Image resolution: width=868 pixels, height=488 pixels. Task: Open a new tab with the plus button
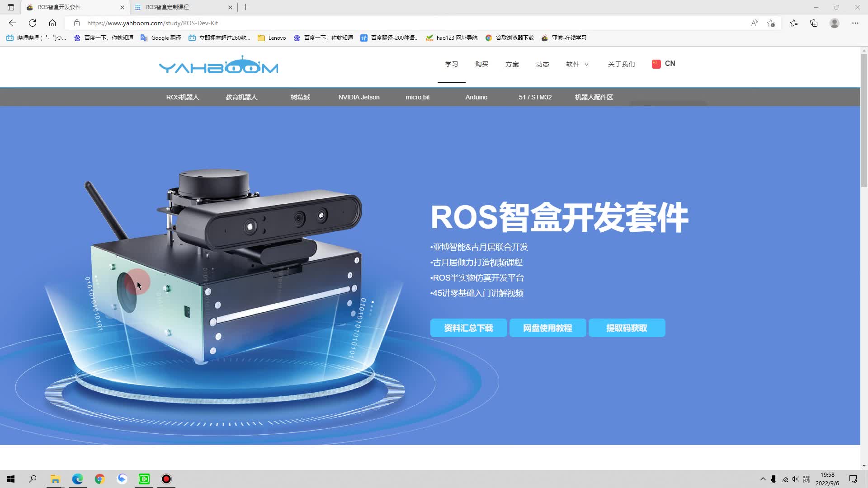(245, 7)
